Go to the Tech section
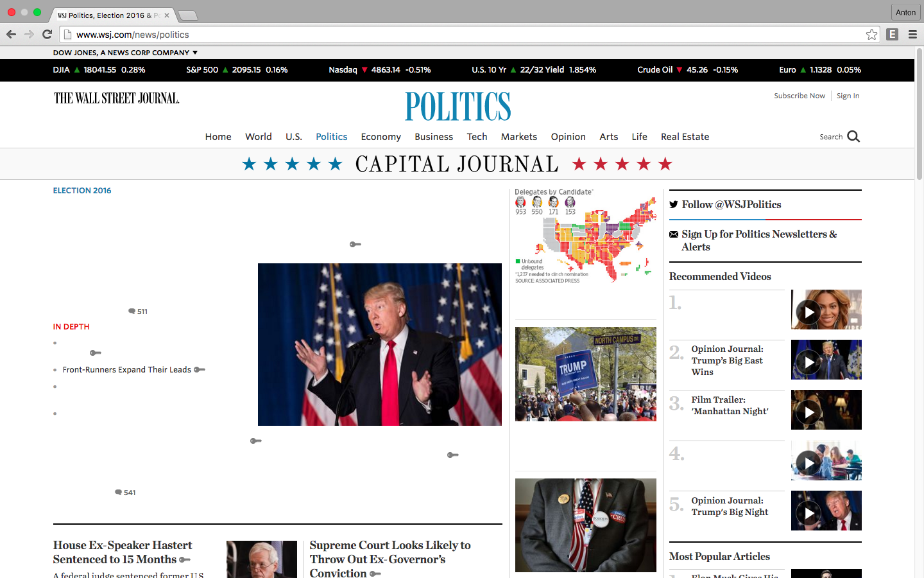The image size is (924, 578). tap(477, 137)
